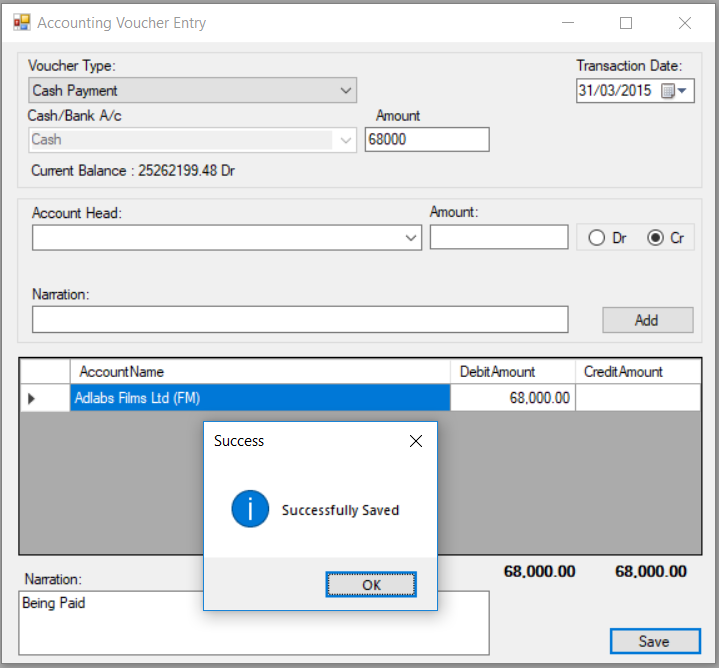Click the 68,000.00 debit amount cell
Screen dimensions: 719x668
click(x=513, y=397)
